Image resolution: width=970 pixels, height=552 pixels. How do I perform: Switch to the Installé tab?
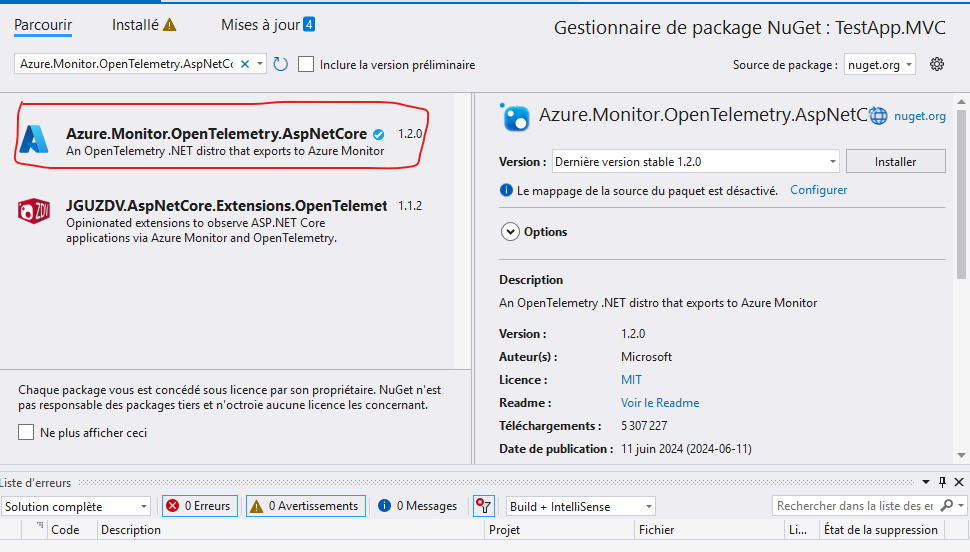pyautogui.click(x=144, y=25)
